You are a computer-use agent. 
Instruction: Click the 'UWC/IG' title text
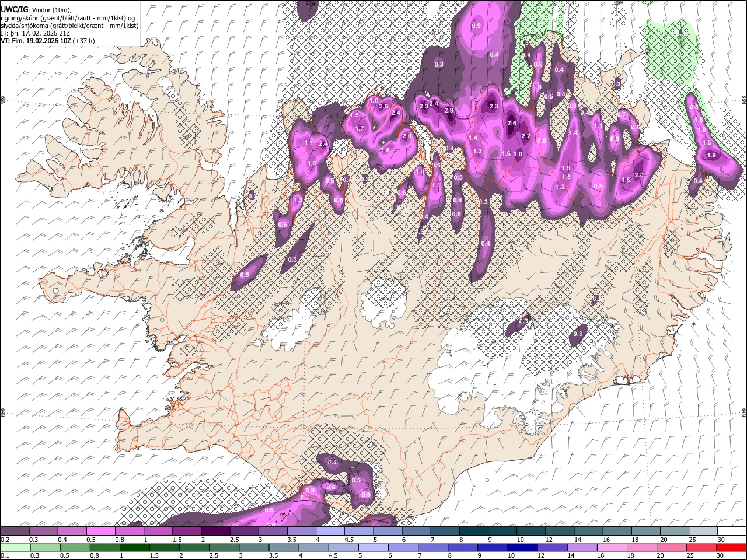pos(14,9)
